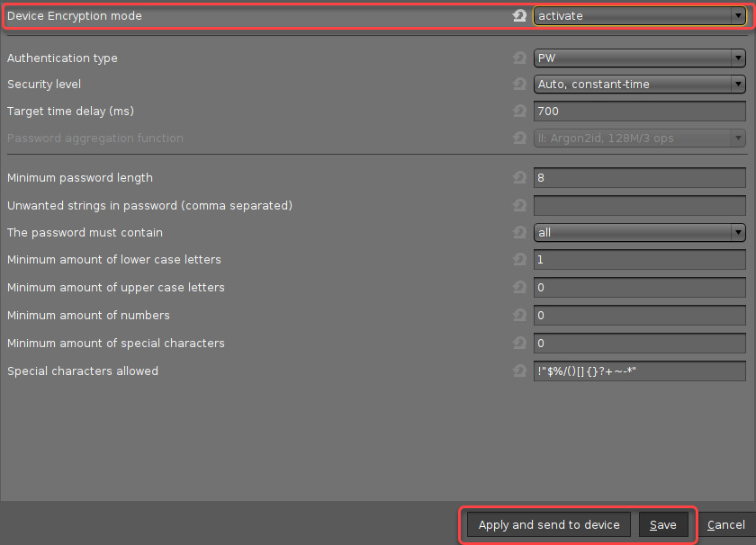Click the Cancel button
The height and width of the screenshot is (545, 756).
725,525
